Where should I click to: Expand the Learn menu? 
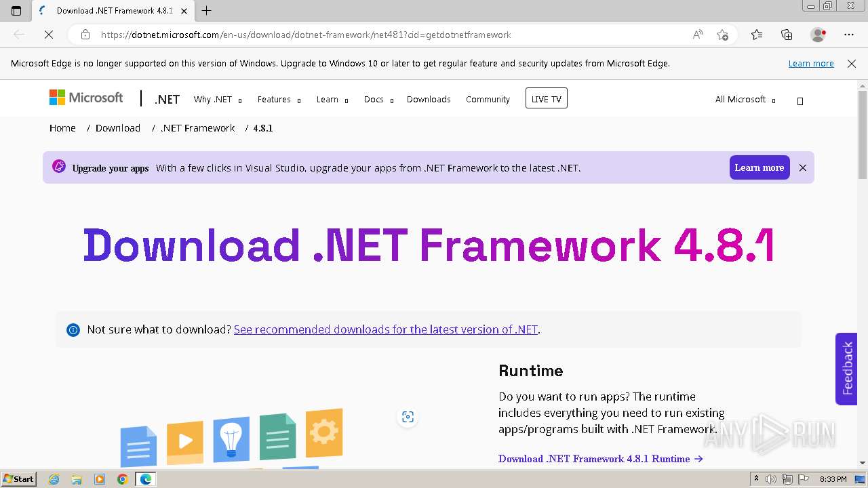pyautogui.click(x=332, y=100)
